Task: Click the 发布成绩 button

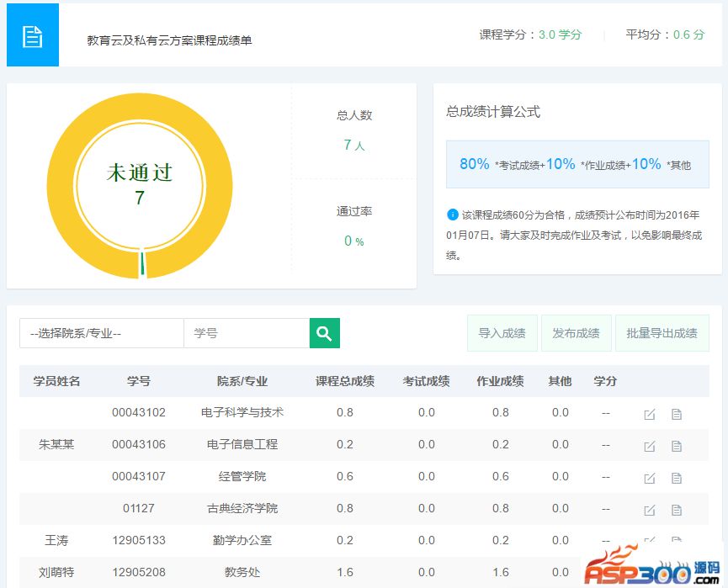Action: click(576, 333)
